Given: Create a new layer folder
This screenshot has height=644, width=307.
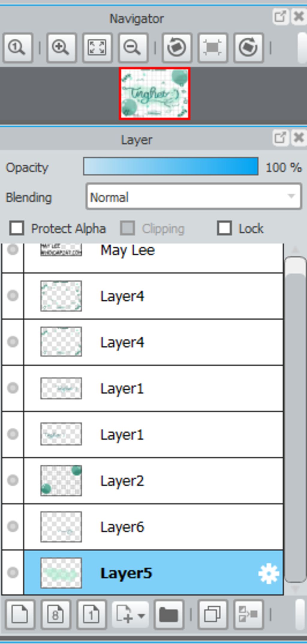Looking at the screenshot, I should [169, 614].
